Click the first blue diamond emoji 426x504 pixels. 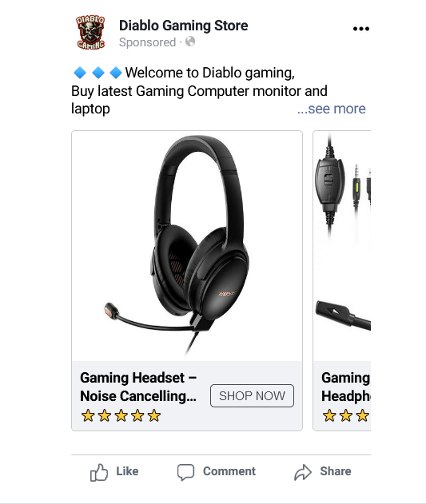(80, 73)
